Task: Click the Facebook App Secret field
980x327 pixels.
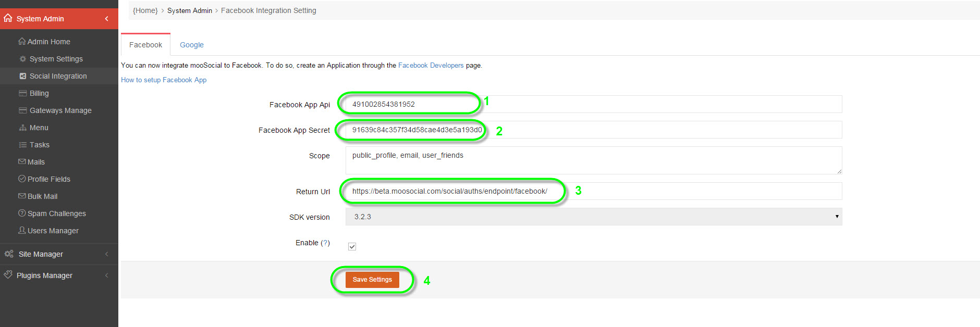Action: (593, 130)
